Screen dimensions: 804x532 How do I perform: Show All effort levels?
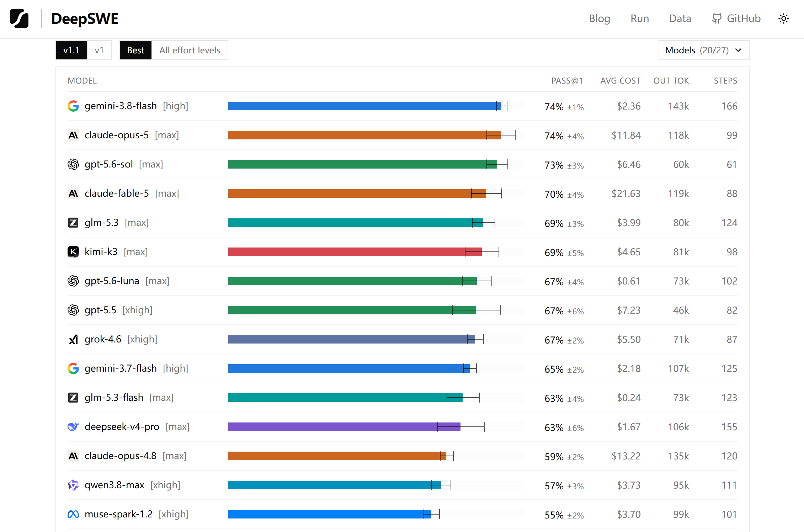click(190, 50)
